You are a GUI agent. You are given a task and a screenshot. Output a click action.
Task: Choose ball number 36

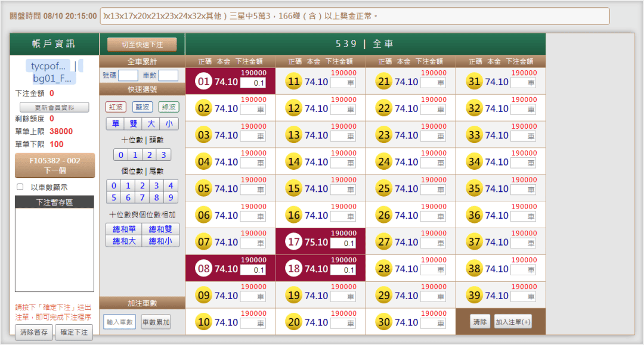coord(474,215)
